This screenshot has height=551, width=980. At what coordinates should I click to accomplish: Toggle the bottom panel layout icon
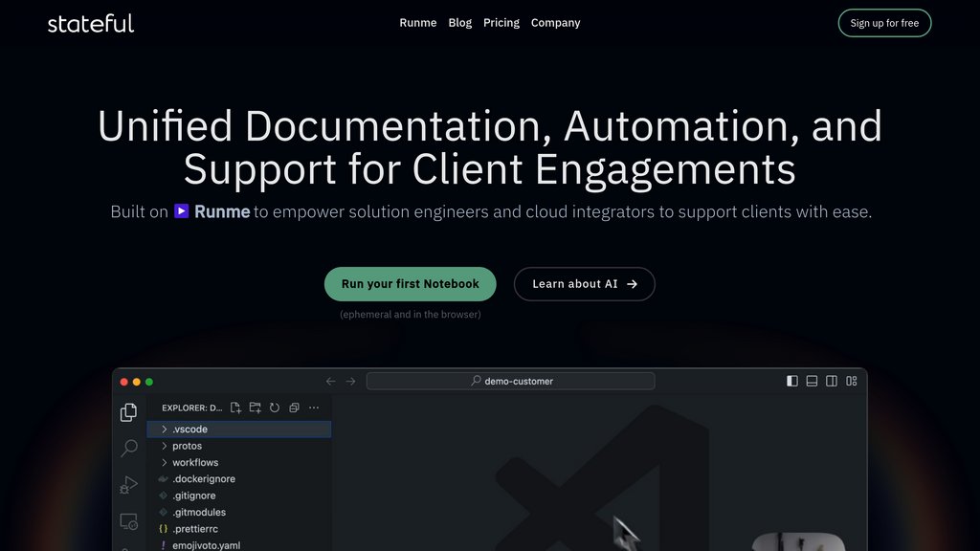pos(812,381)
